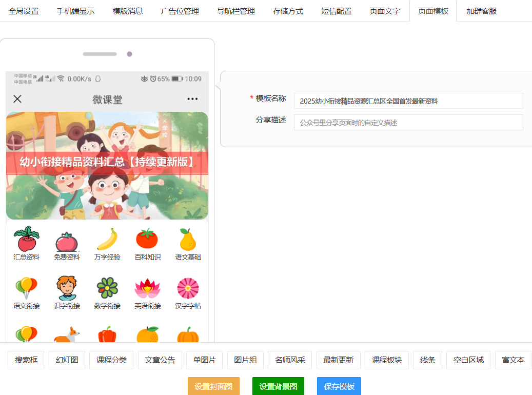
Task: Click the 英语衔接 lotus icon
Action: [x=147, y=288]
